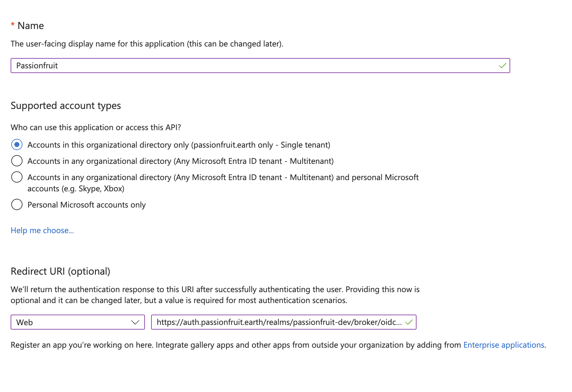This screenshot has height=392, width=572.
Task: Click the "Redirect URI (optional)" heading
Action: click(x=61, y=271)
